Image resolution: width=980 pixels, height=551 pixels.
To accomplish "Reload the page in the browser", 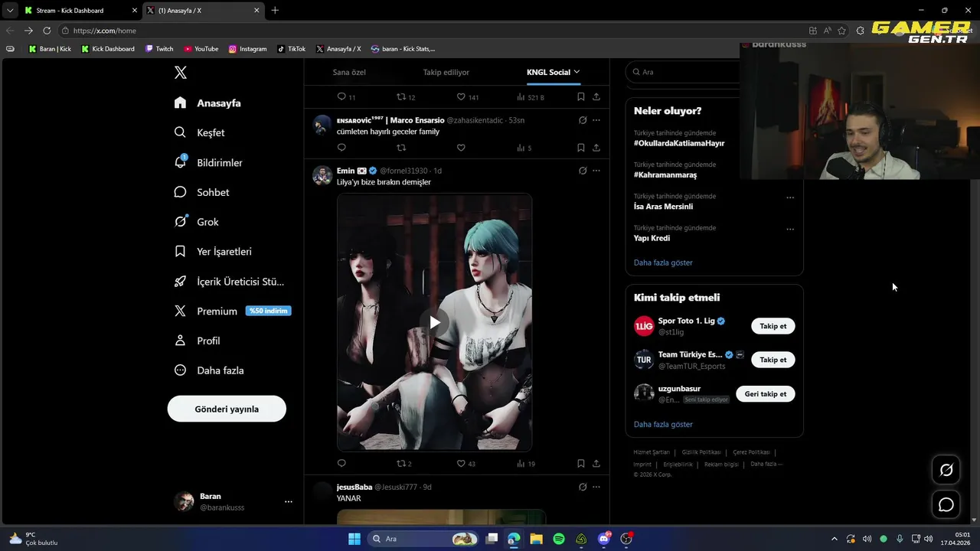I will [47, 31].
